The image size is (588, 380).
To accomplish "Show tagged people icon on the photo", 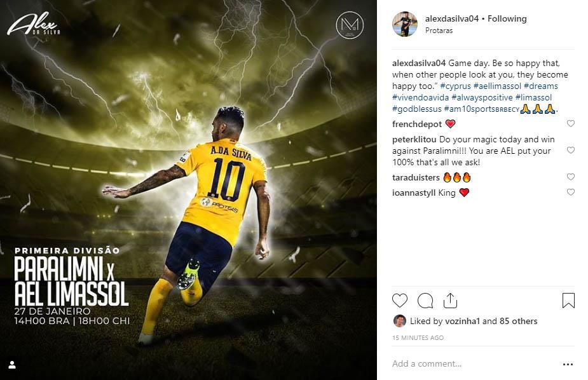I will pos(12,365).
